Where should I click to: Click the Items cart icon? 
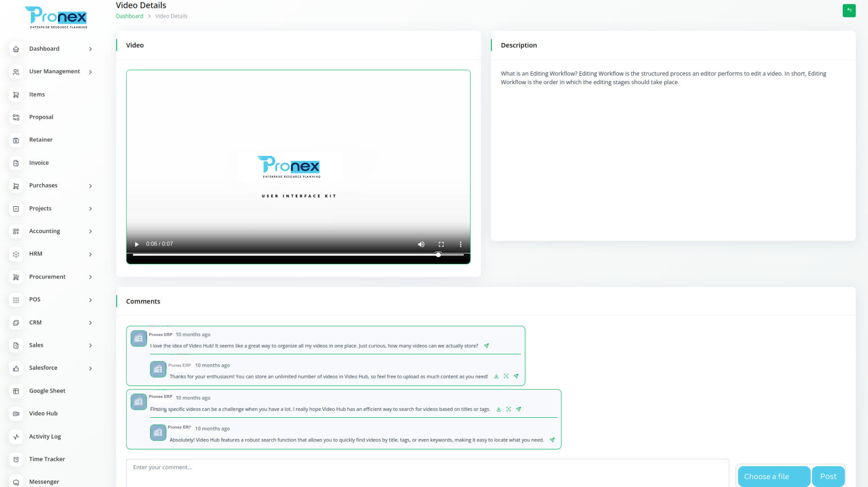[16, 95]
